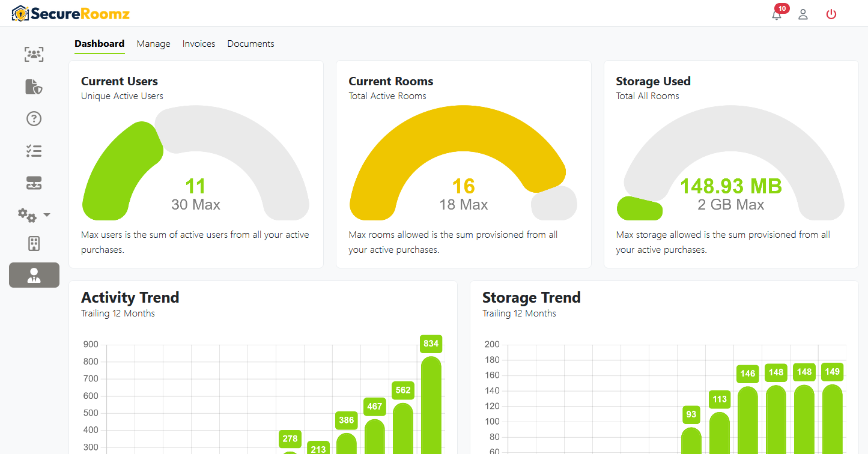Click the 562 activity bar label
Image resolution: width=868 pixels, height=454 pixels.
[403, 390]
